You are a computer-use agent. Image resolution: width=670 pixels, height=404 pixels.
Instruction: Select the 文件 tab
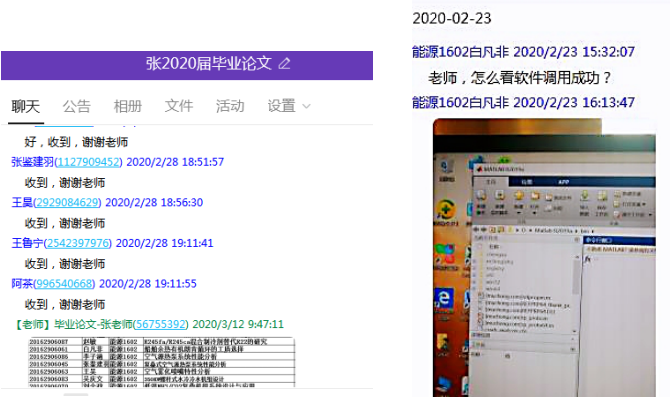coord(179,106)
